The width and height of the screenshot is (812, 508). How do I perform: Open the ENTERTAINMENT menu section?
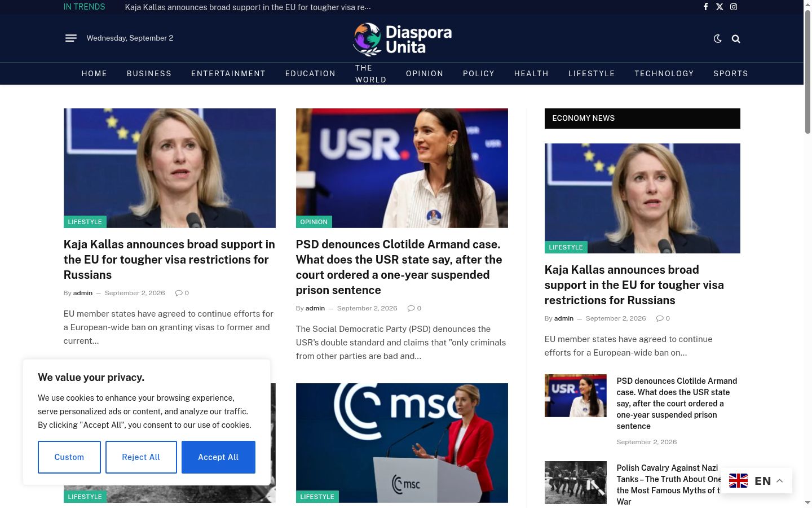(x=228, y=73)
